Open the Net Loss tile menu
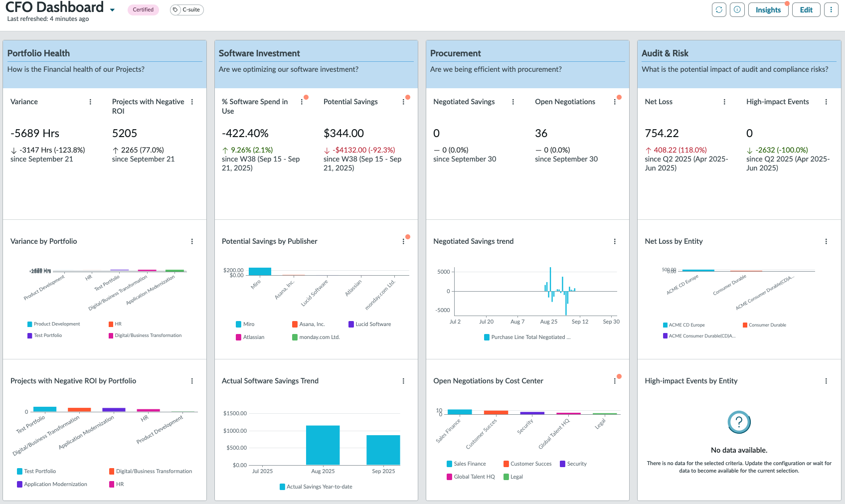 click(x=724, y=102)
